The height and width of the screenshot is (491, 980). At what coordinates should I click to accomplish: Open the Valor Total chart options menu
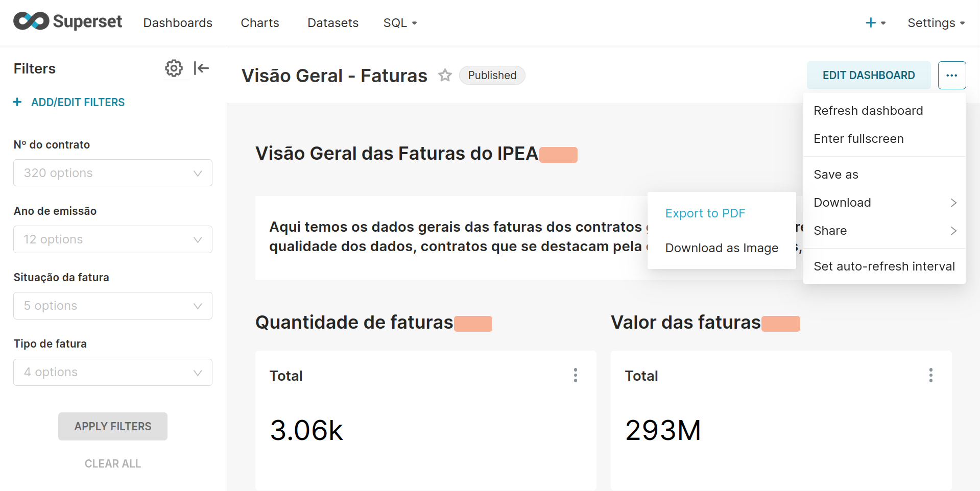point(930,375)
